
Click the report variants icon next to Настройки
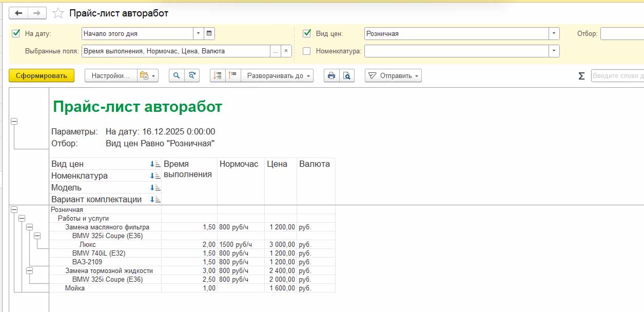[147, 75]
